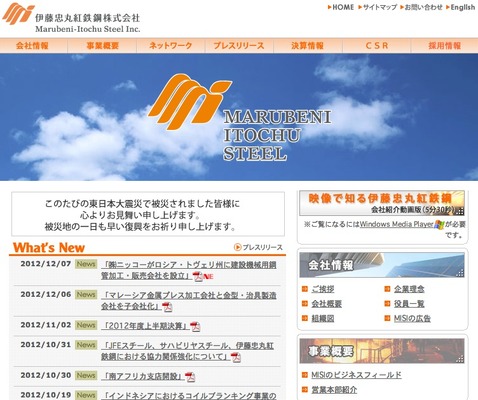Open the 企業理念 link
Viewport: 478px width, 400px height.
pyautogui.click(x=409, y=289)
